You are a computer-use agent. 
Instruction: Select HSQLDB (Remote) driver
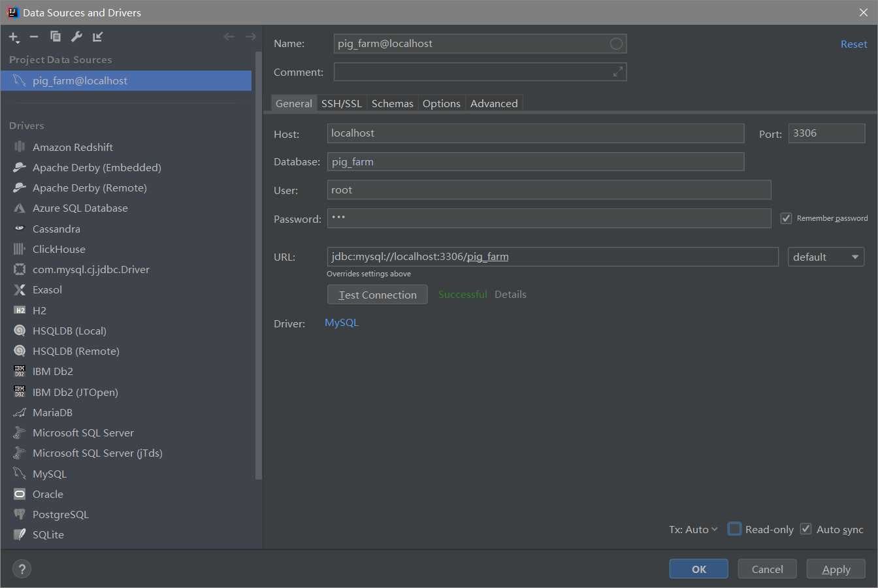coord(126,351)
